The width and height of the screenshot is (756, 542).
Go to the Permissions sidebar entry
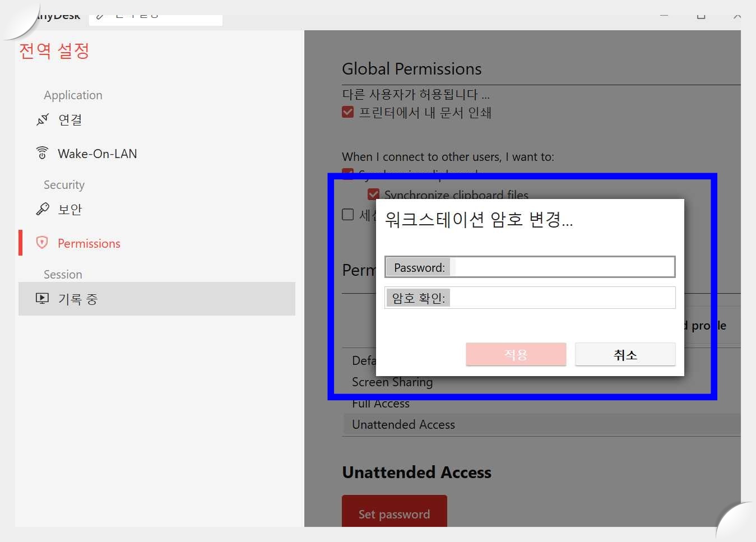click(89, 243)
